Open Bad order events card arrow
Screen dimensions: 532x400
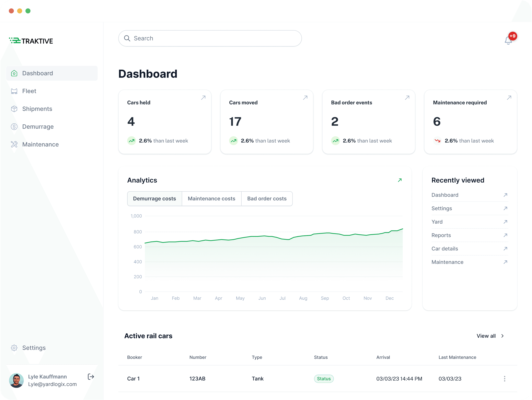click(407, 98)
